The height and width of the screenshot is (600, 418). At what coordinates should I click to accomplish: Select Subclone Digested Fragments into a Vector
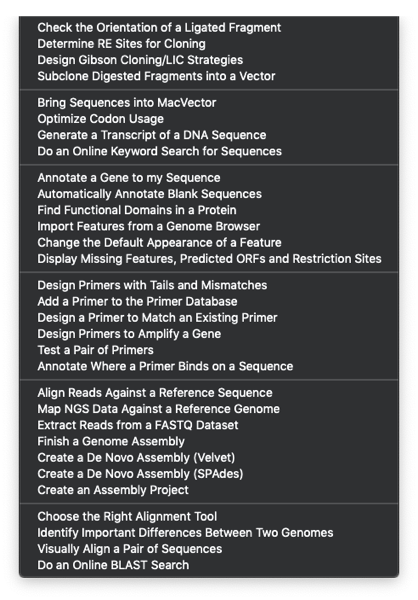[209, 76]
